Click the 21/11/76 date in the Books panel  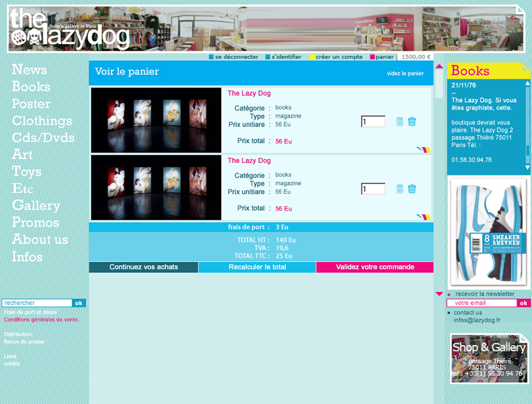click(463, 85)
